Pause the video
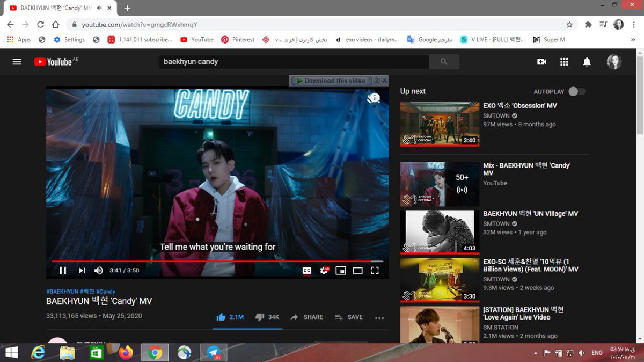The image size is (644, 362). (63, 271)
